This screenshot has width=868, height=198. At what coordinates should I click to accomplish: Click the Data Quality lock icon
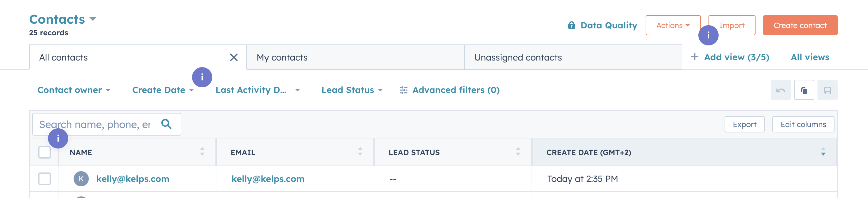click(571, 25)
